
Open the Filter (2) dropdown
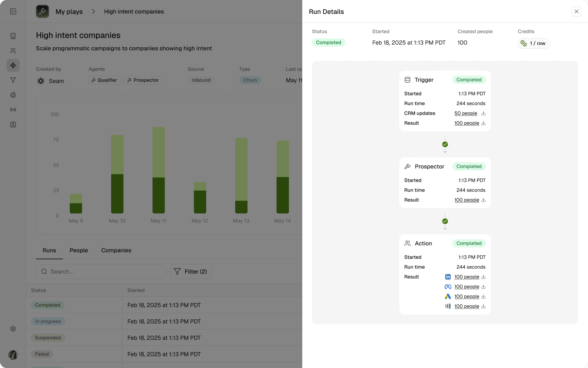coord(191,272)
